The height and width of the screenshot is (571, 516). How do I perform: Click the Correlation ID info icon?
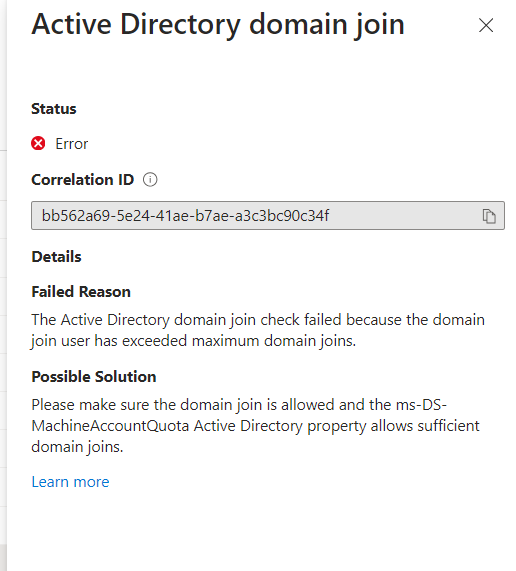pos(150,180)
